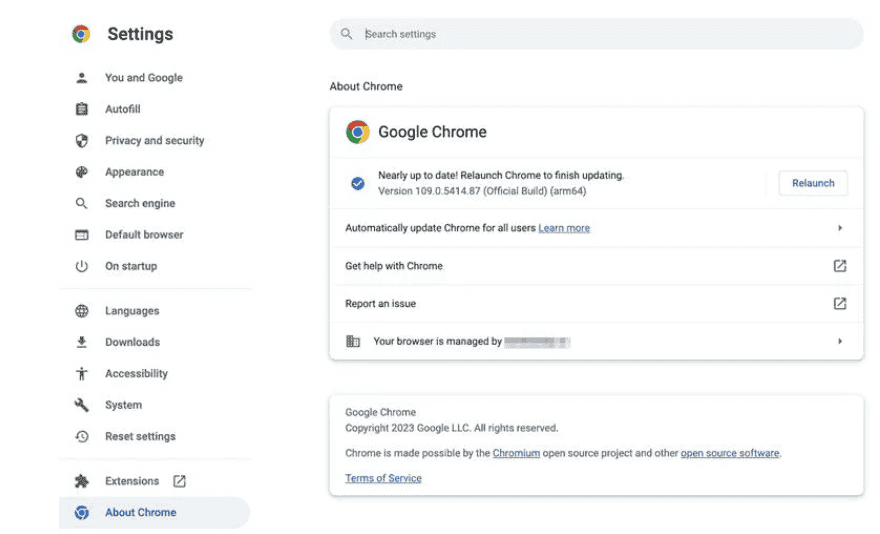Image resolution: width=880 pixels, height=534 pixels.
Task: Follow the Terms of Service link
Action: 383,478
